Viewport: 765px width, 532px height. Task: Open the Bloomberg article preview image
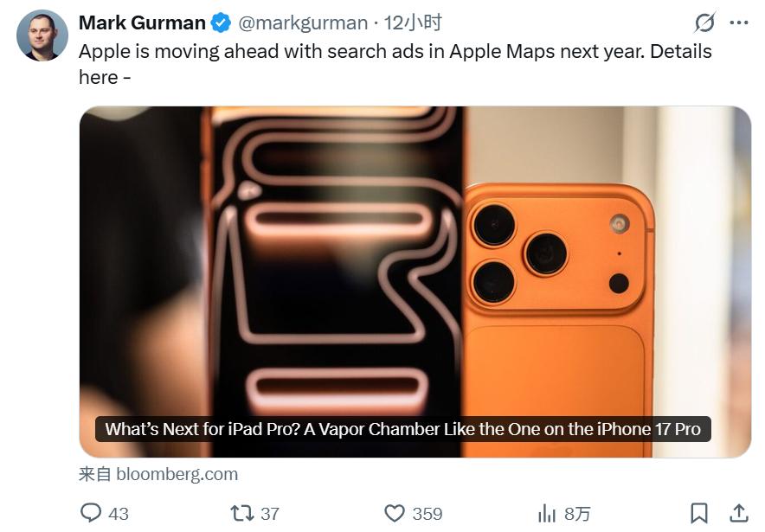point(415,260)
